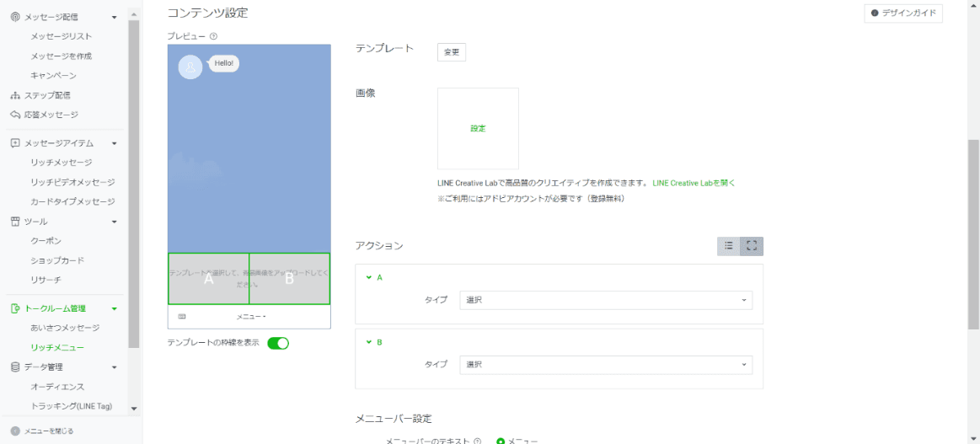The width and height of the screenshot is (980, 444).
Task: Open リッチメッセージ in the sidebar
Action: click(x=62, y=162)
